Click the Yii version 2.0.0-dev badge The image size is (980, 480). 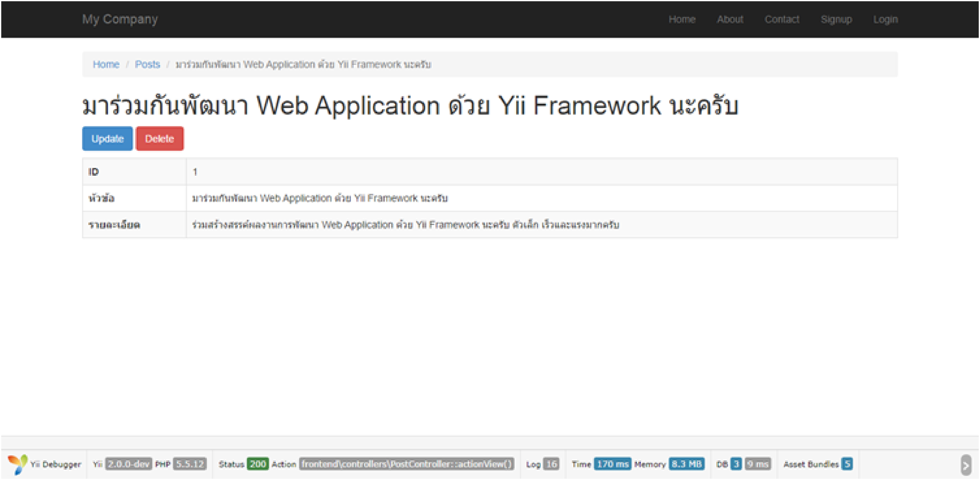point(129,464)
